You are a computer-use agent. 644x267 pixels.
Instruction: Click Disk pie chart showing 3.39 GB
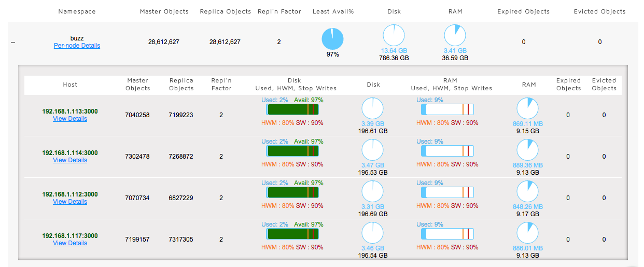pyautogui.click(x=372, y=109)
